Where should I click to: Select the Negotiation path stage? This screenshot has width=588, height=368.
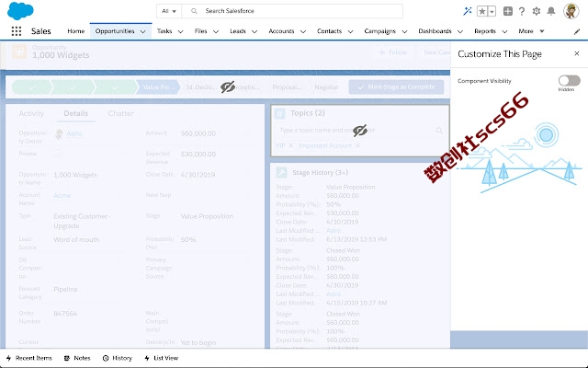coord(326,86)
